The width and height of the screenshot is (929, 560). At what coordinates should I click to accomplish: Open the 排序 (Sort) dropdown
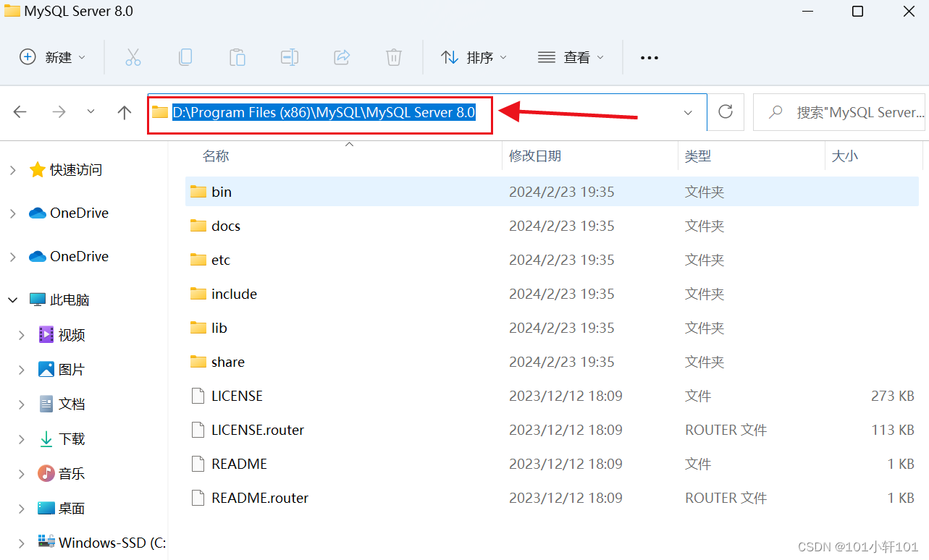point(474,57)
